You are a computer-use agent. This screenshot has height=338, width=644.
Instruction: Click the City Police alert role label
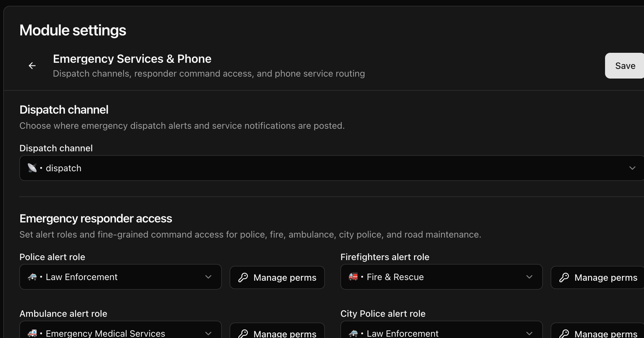383,314
